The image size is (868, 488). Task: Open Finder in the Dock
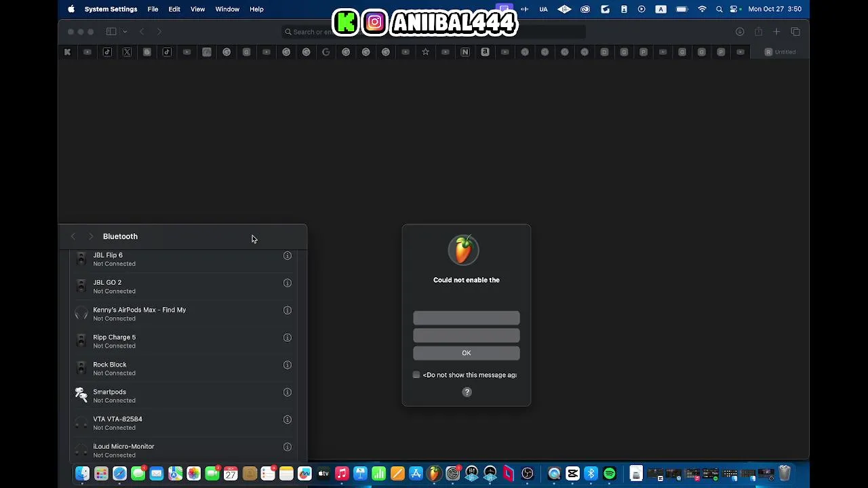pos(82,474)
